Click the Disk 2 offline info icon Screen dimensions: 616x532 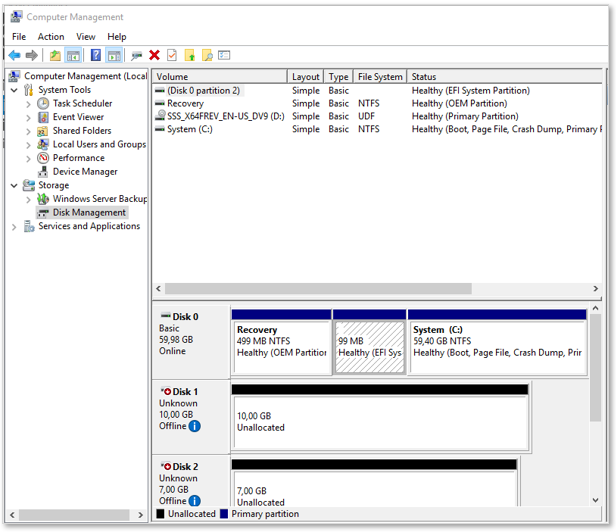(x=194, y=501)
